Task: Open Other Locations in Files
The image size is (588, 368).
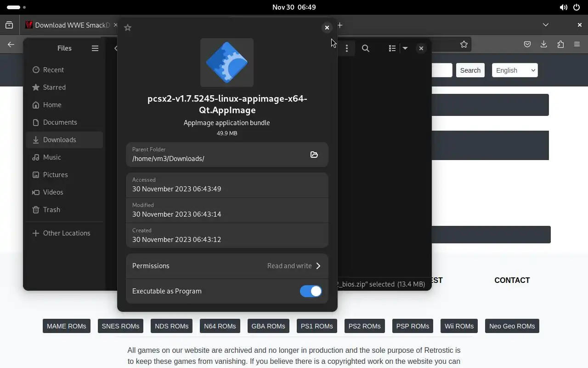Action: (64, 233)
